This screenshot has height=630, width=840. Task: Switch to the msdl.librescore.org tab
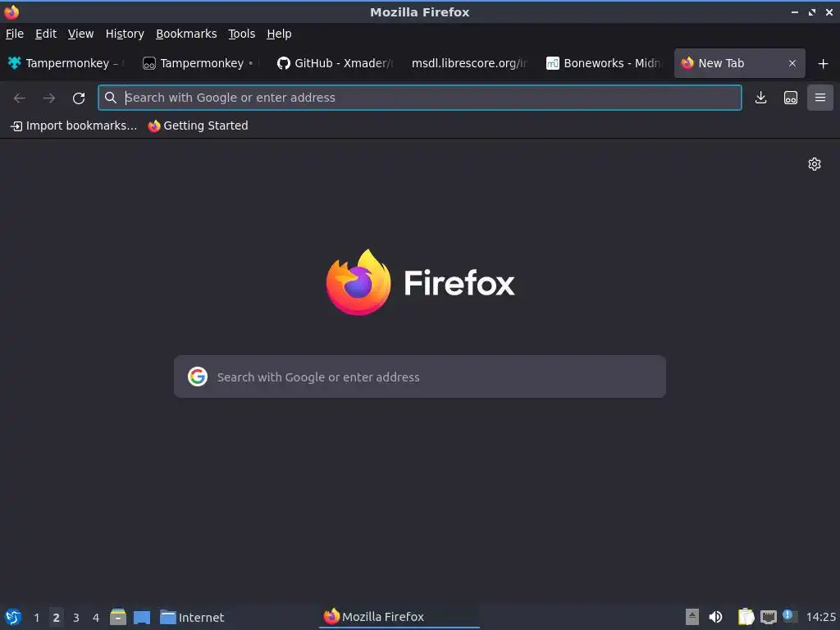[x=469, y=63]
